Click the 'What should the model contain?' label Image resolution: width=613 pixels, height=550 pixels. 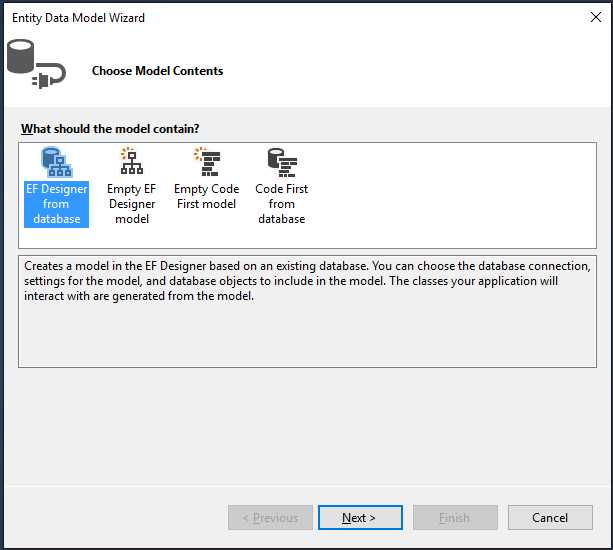[x=110, y=129]
